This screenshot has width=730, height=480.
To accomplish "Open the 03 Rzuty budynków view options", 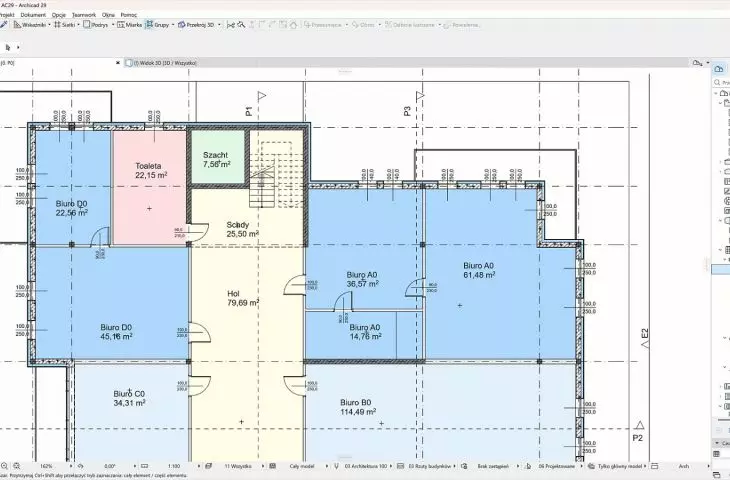I will [430, 466].
